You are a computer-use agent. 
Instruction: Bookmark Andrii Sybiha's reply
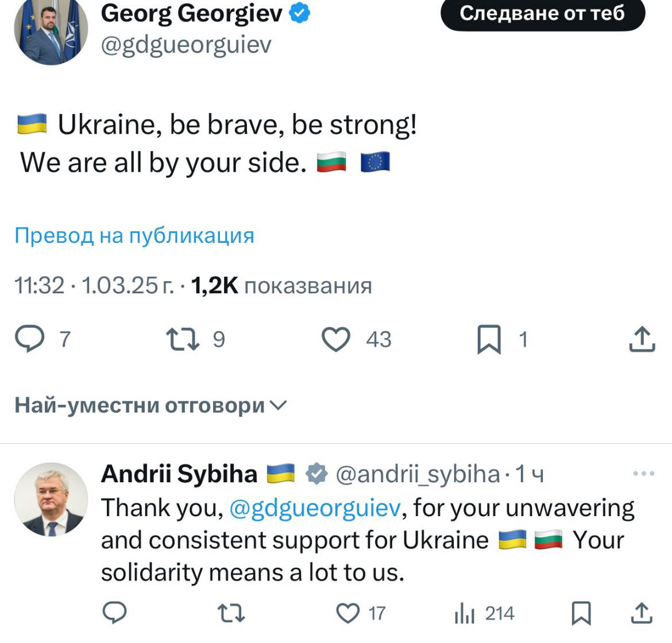[x=581, y=613]
